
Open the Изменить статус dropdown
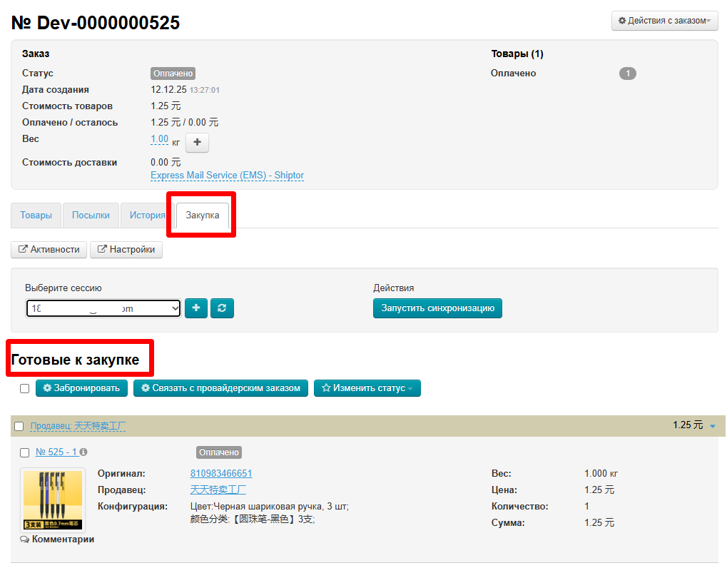coord(367,388)
